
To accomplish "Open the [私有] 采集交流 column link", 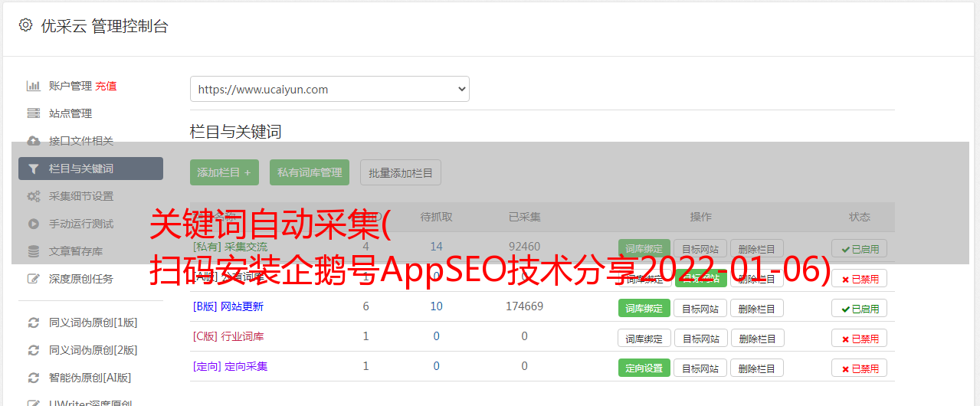I will point(230,247).
